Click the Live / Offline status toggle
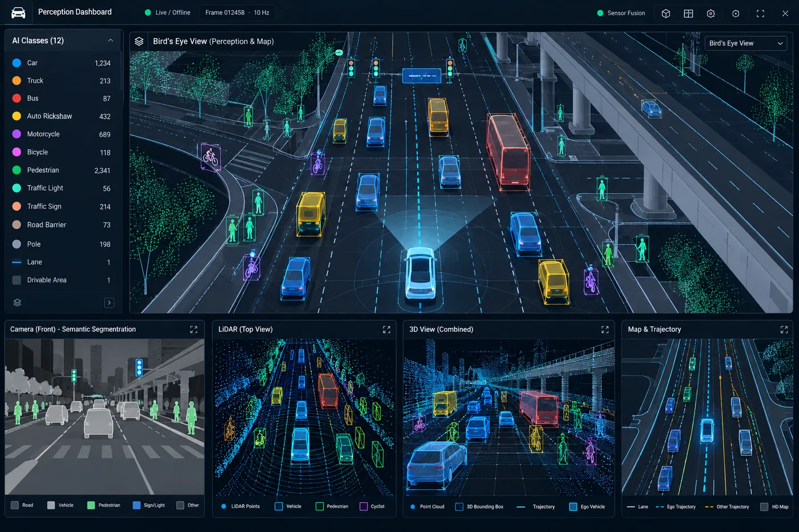The height and width of the screenshot is (532, 799). tap(167, 13)
